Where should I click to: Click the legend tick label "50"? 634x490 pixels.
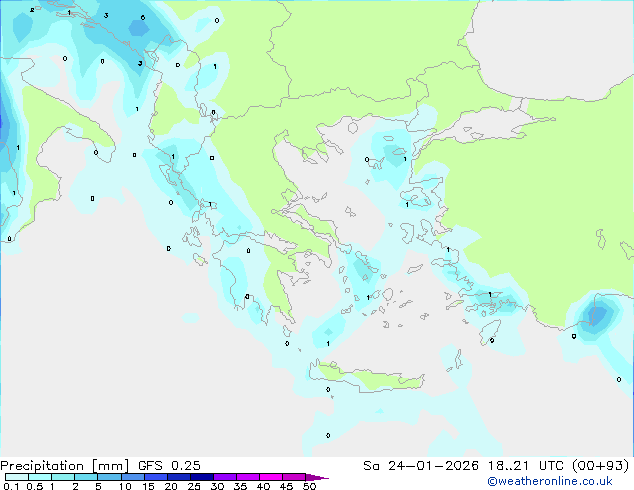[x=309, y=486]
